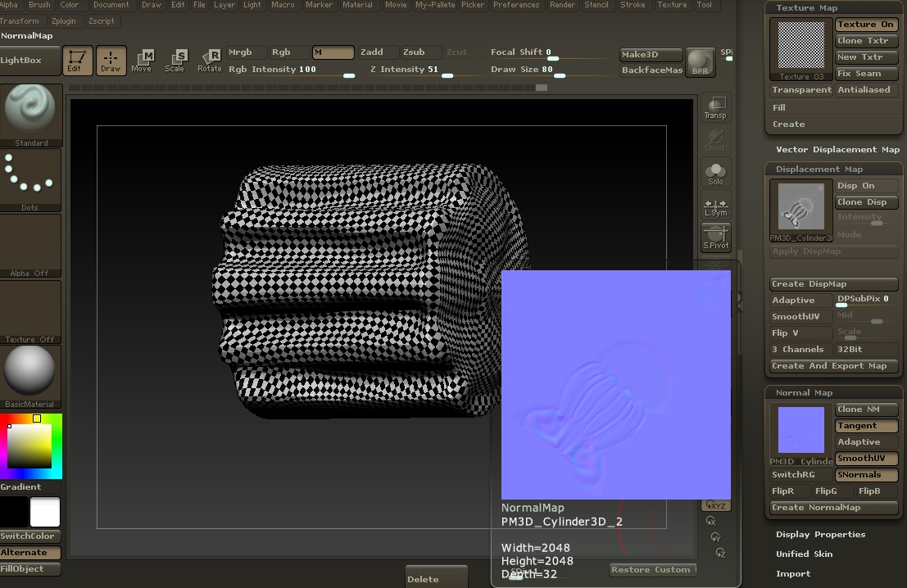Click the Delete button
Screen dimensions: 907x588
point(436,577)
